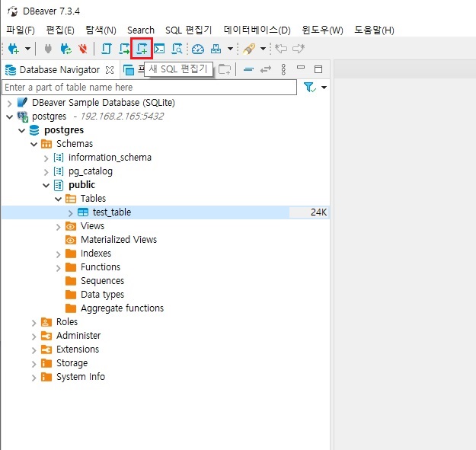Open the Search menu
Viewport: 476px width, 450px height.
(x=141, y=30)
